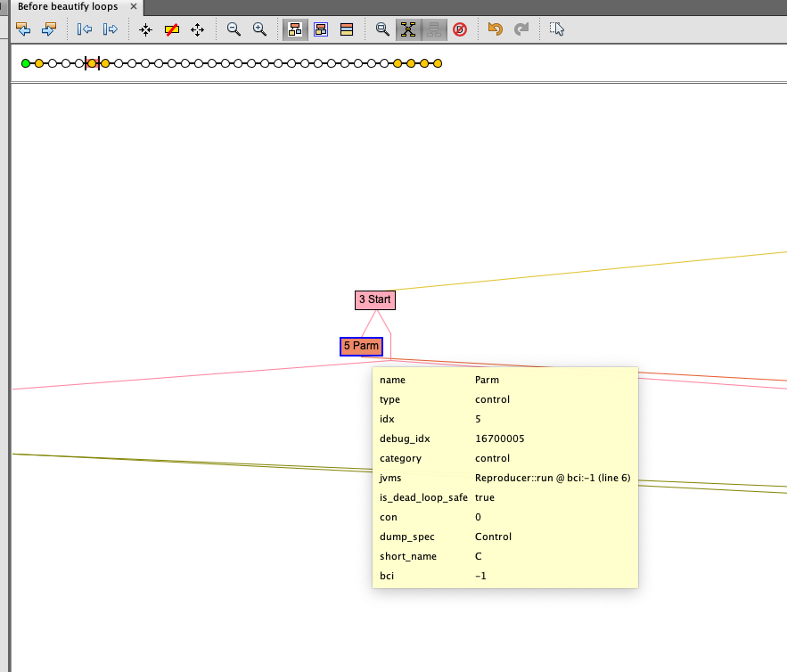Click the is_dead_loop_safe row in the tooltip
Viewport: 787px width, 672px height.
tap(505, 497)
